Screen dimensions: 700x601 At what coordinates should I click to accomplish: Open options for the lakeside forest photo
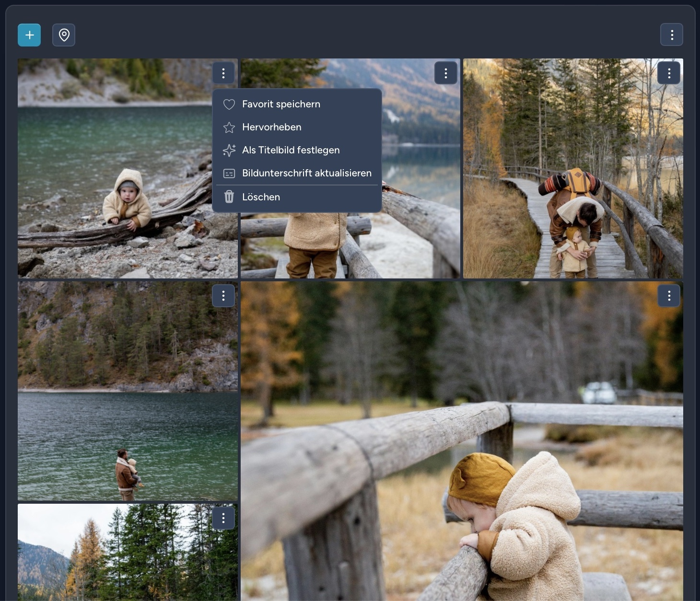(x=223, y=296)
